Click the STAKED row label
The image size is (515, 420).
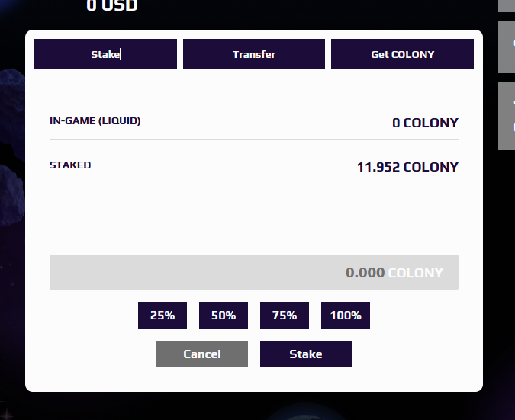(70, 165)
